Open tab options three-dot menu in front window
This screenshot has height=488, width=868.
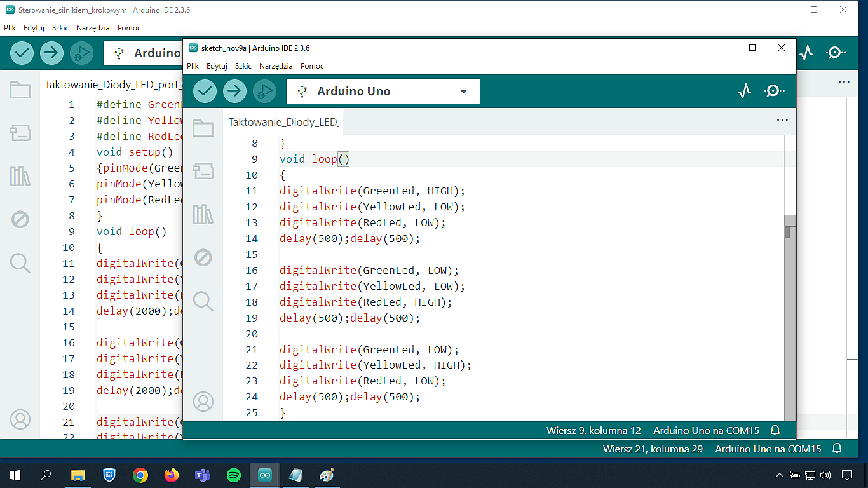pyautogui.click(x=782, y=120)
